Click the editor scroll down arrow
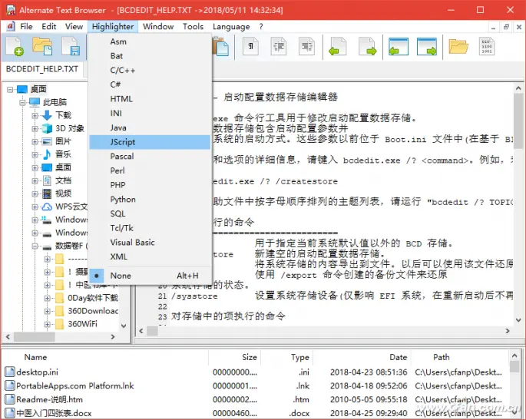 pyautogui.click(x=518, y=320)
